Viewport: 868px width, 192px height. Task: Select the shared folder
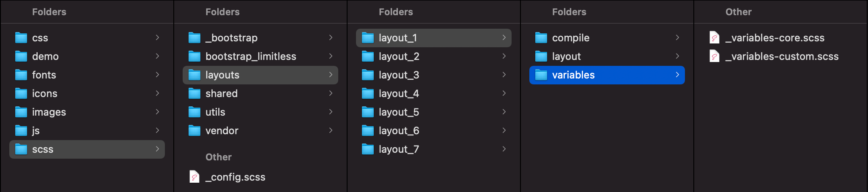[222, 94]
